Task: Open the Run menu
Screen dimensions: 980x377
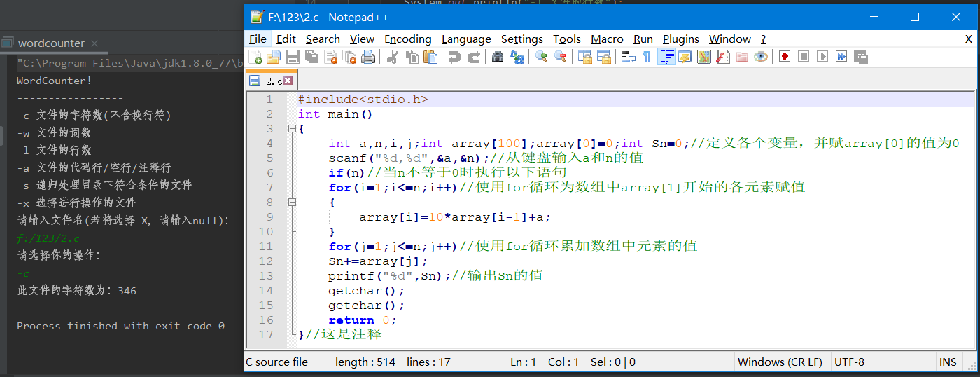Action: click(x=643, y=39)
